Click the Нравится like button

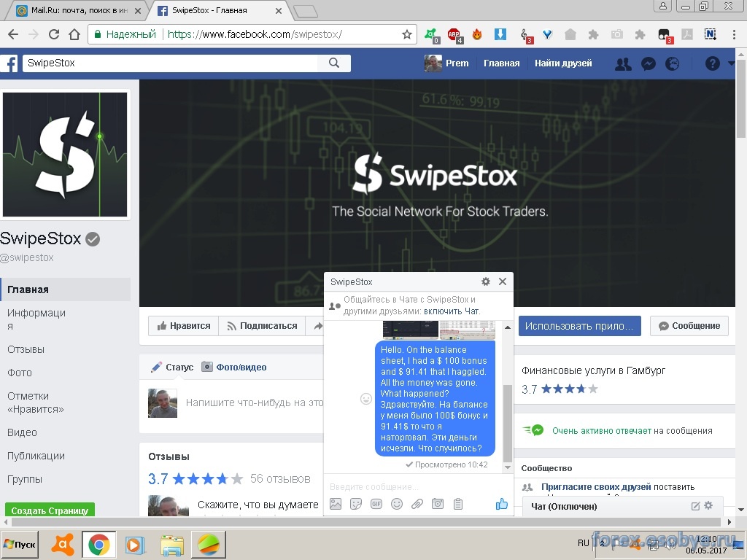(x=183, y=326)
